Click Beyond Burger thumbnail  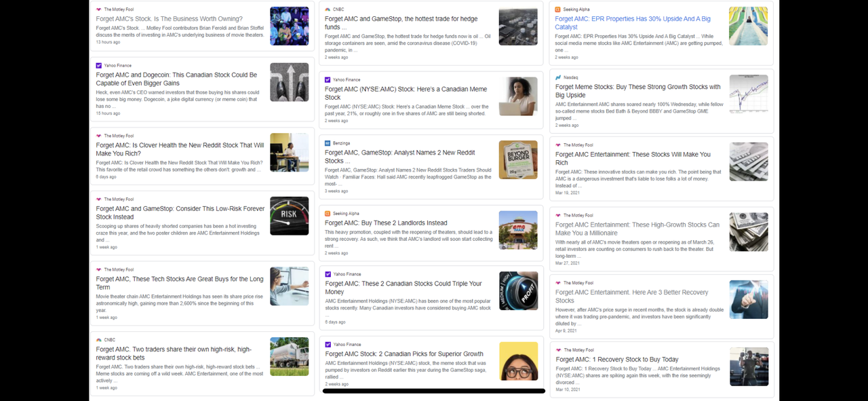tap(518, 159)
